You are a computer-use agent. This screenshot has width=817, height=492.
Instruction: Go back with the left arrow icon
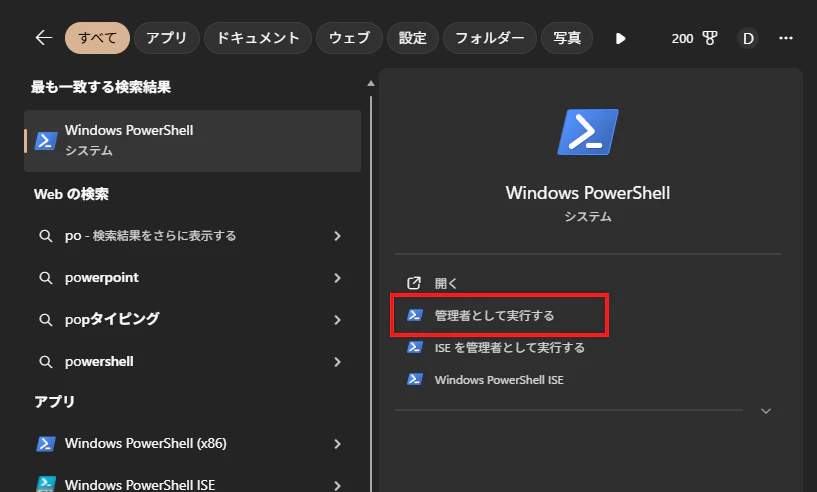click(44, 38)
